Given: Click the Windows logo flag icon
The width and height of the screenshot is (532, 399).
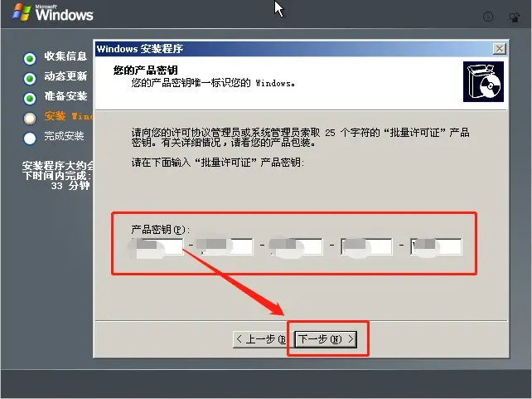Looking at the screenshot, I should click(x=22, y=12).
